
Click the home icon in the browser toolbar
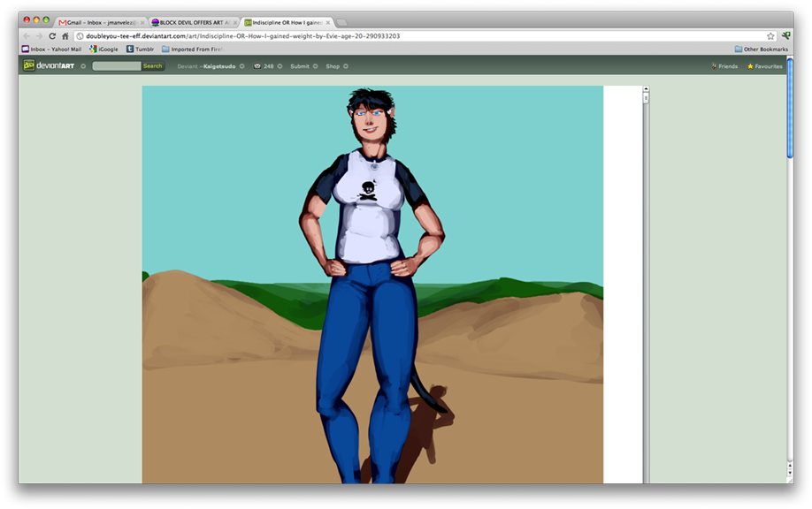65,36
